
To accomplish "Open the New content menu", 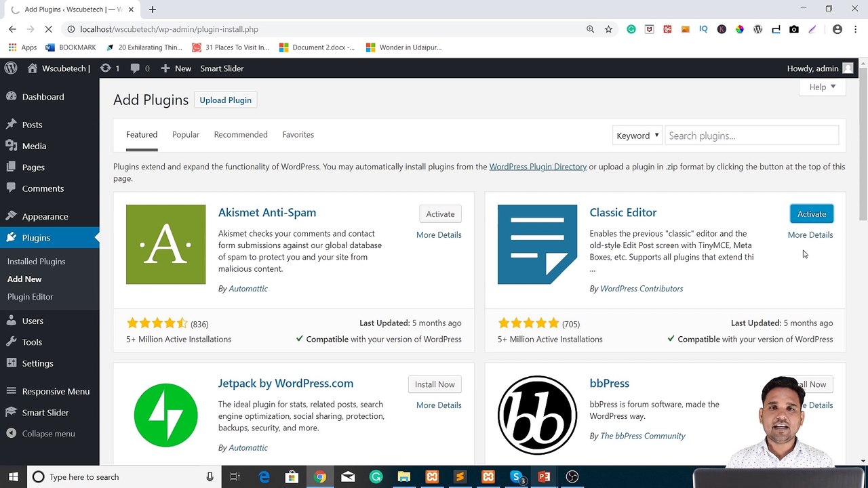I will pos(176,68).
